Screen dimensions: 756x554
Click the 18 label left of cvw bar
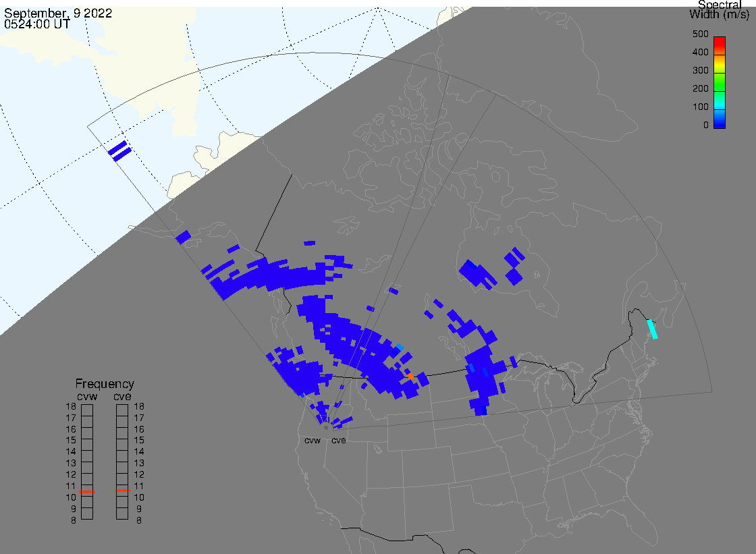pos(71,406)
